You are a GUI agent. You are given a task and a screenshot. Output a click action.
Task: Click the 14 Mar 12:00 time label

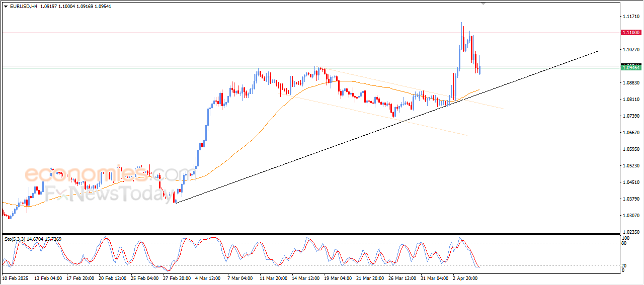point(306,277)
